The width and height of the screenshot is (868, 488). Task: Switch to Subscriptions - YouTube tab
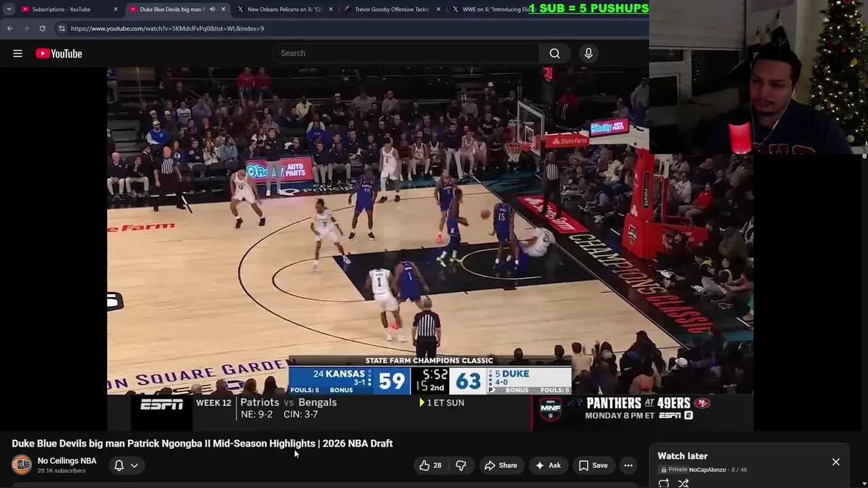[x=61, y=9]
